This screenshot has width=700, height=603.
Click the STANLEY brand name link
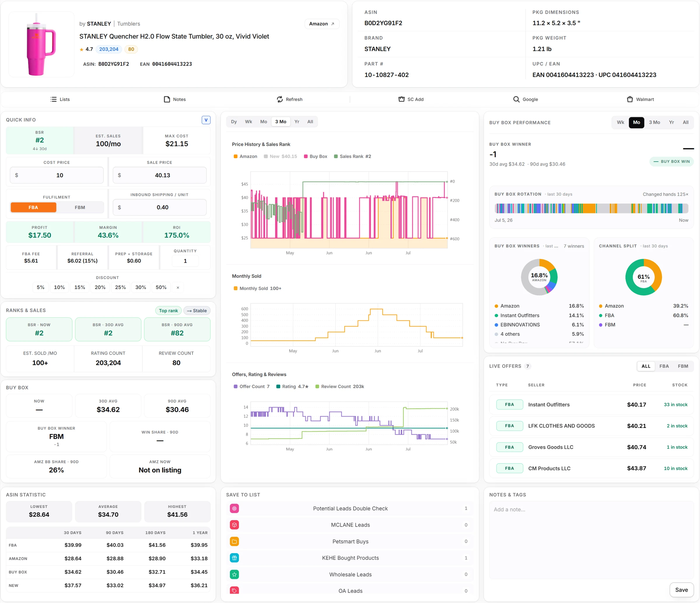(x=99, y=24)
